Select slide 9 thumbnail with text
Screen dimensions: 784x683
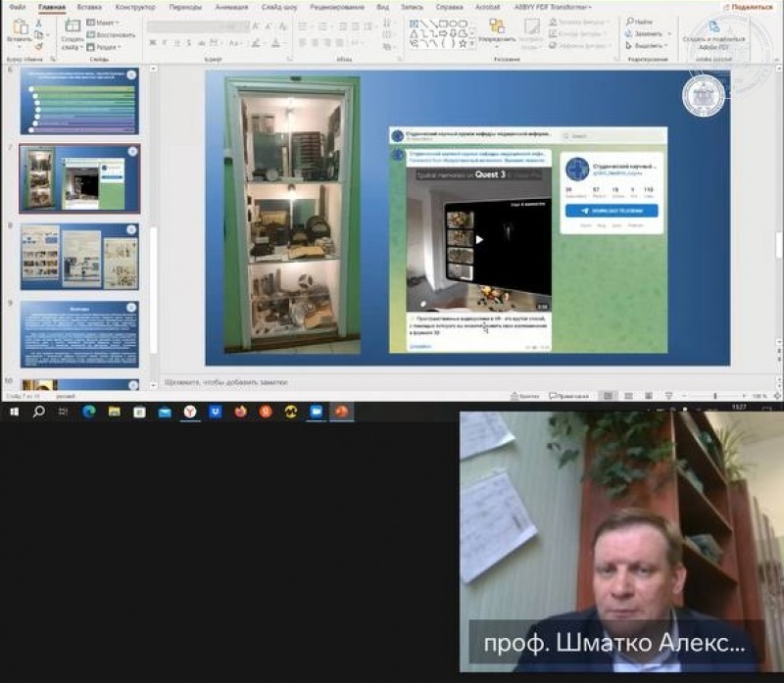(x=79, y=334)
